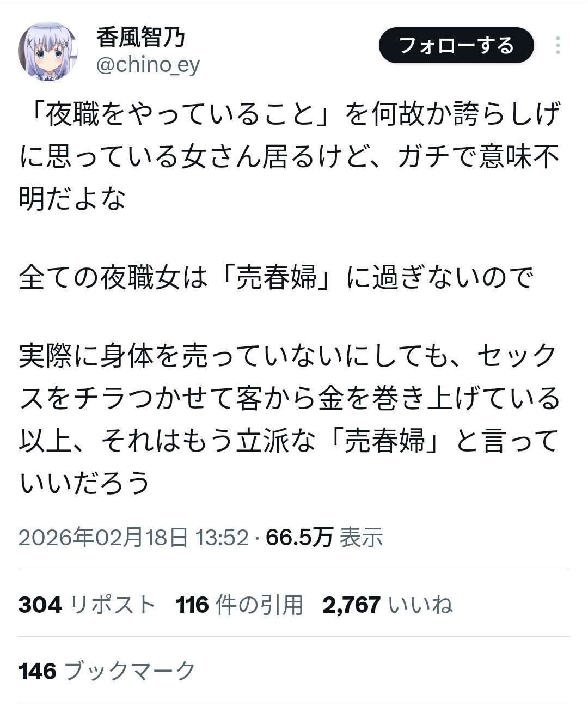Screen dimensions: 588x719
Task: Click the 2,767 likes count number
Action: [351, 605]
